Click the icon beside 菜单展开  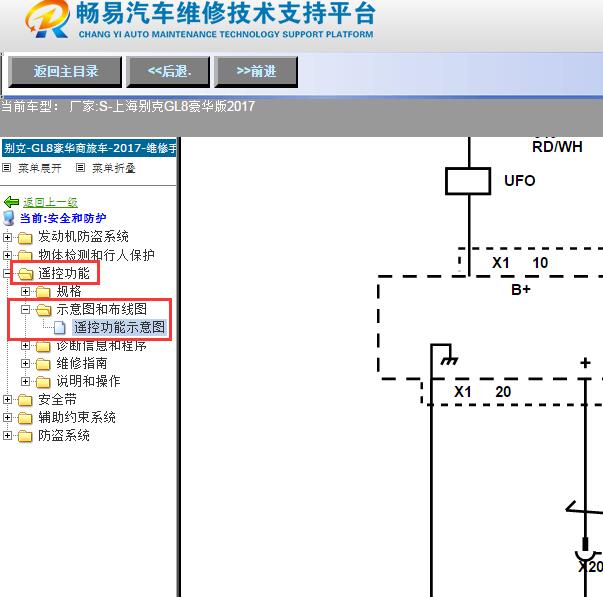7,168
